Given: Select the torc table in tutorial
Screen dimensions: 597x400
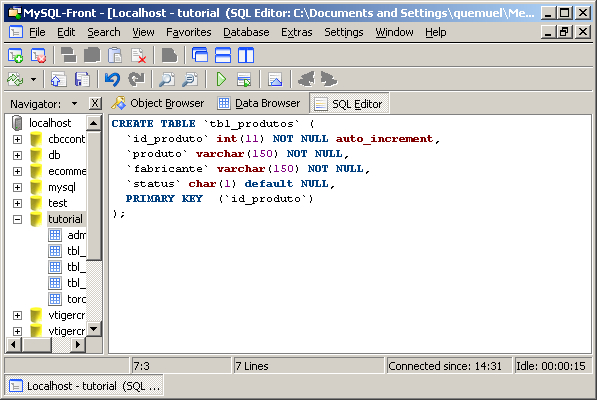Looking at the screenshot, I should coord(76,299).
